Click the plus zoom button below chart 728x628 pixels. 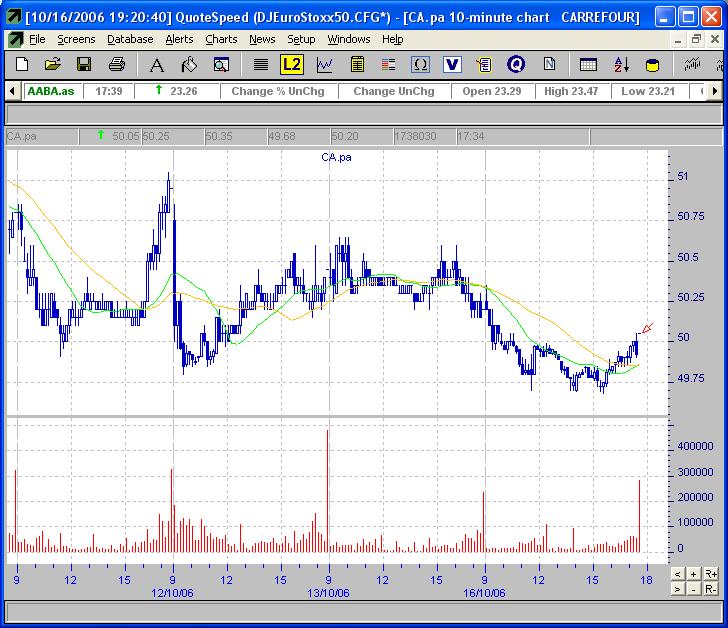click(x=693, y=574)
